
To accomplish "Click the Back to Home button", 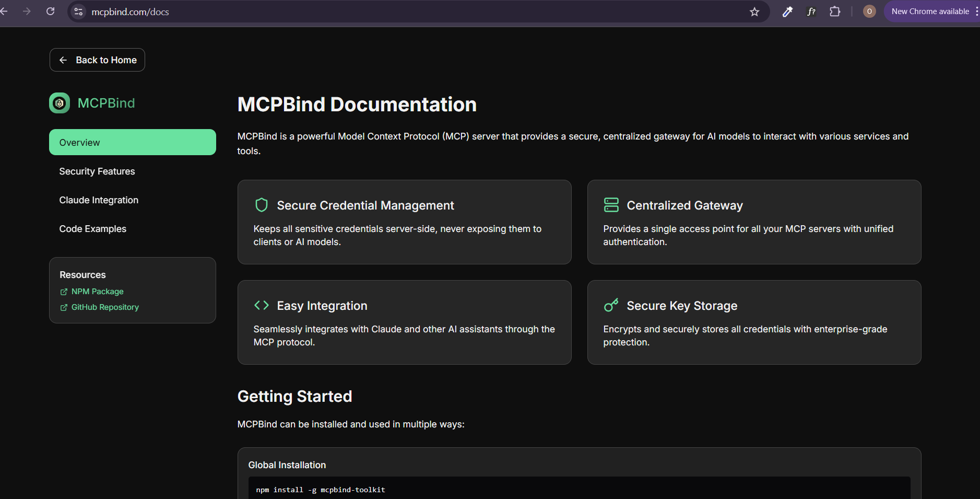I will tap(97, 60).
